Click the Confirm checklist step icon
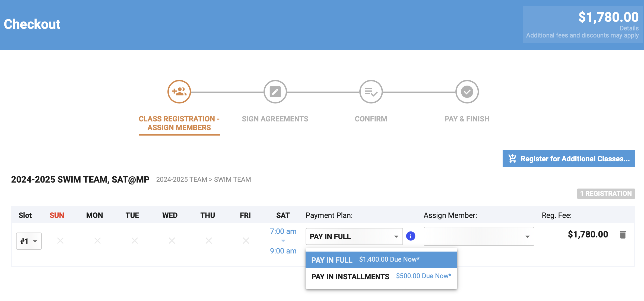Image resolution: width=644 pixels, height=301 pixels. 371,92
